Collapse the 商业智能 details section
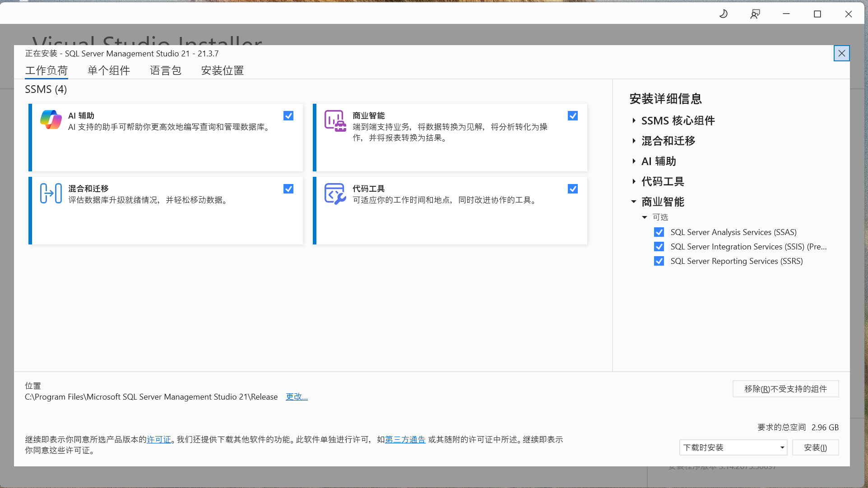This screenshot has height=488, width=868. (x=634, y=202)
